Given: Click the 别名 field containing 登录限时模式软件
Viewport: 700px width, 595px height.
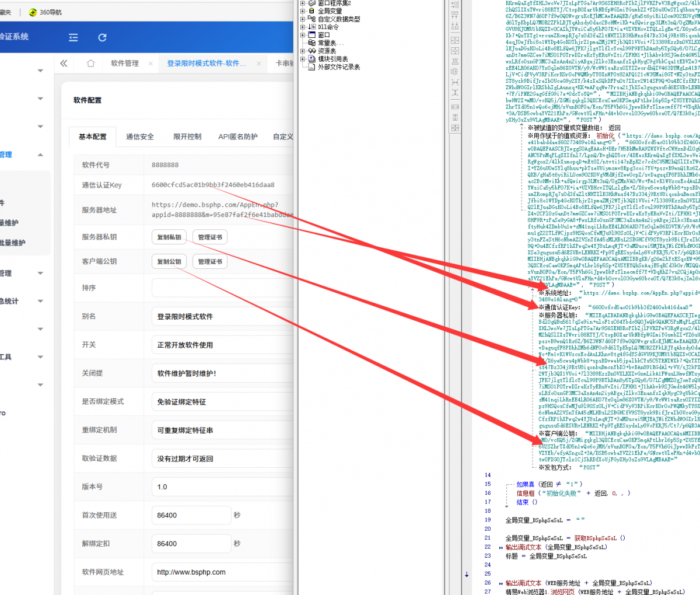Looking at the screenshot, I should click(x=223, y=316).
